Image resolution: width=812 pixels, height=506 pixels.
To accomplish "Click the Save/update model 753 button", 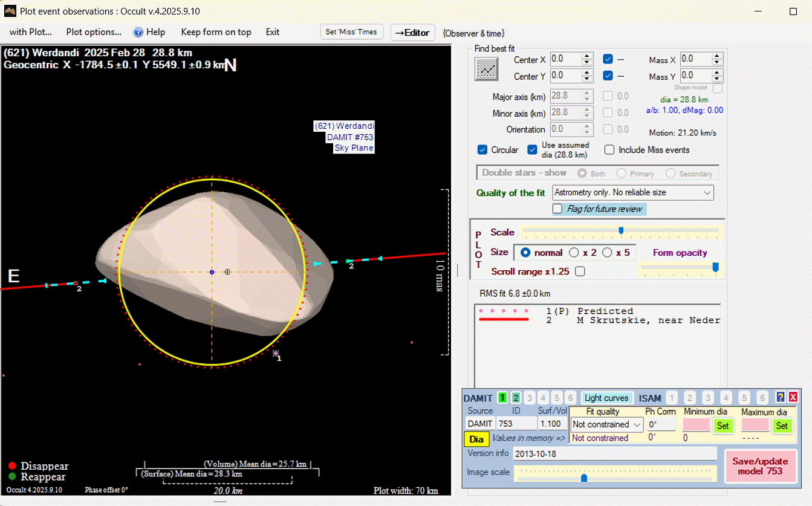I will 761,466.
